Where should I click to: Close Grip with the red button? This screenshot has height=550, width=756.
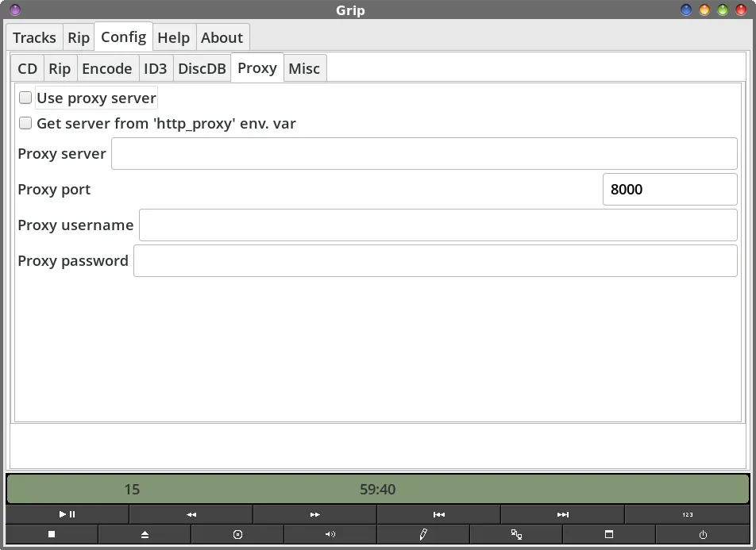tap(741, 10)
